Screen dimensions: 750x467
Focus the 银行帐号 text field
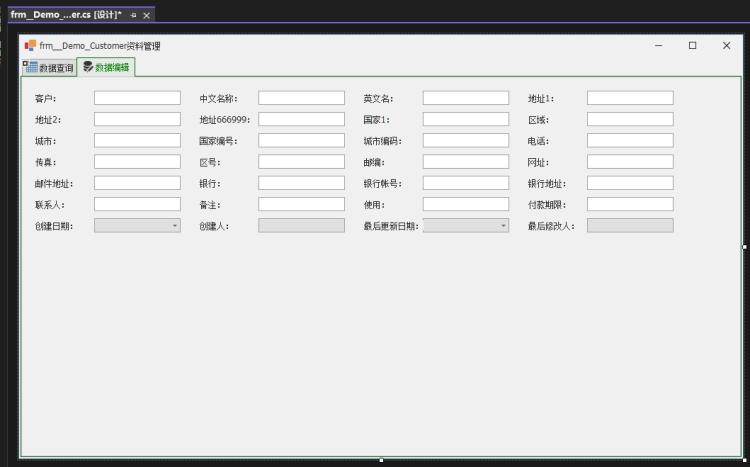click(x=466, y=183)
